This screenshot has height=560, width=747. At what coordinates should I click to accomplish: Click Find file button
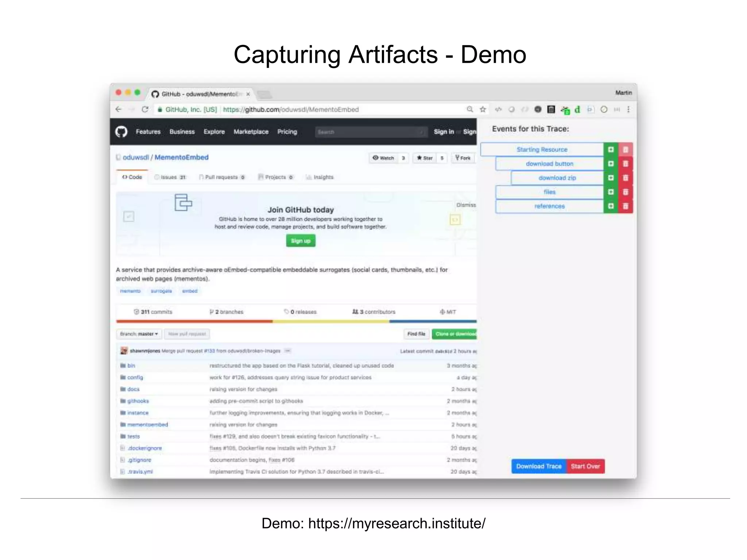coord(416,334)
